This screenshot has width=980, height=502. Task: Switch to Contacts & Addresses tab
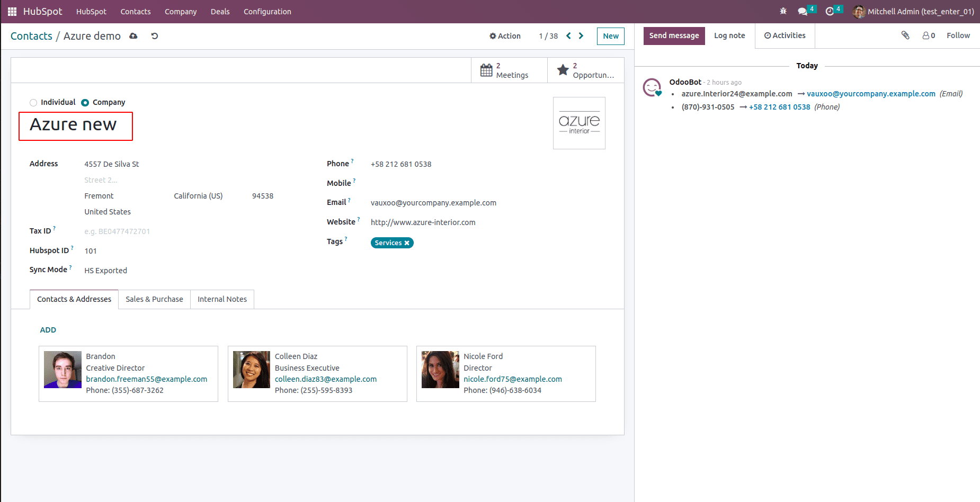coord(74,299)
